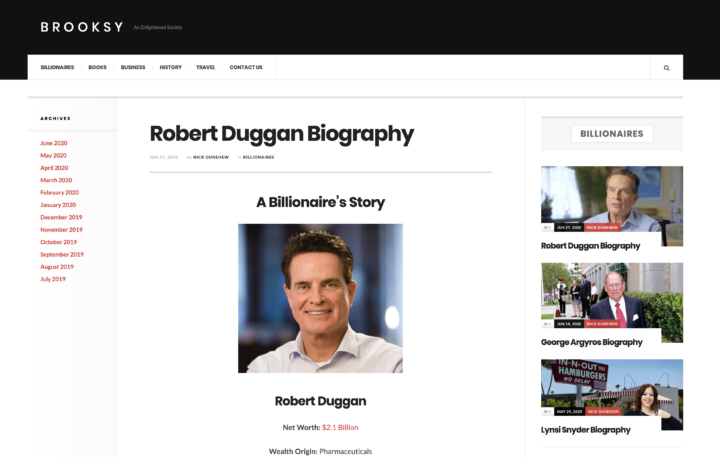Open April 2020 archive
Image resolution: width=720 pixels, height=457 pixels.
54,168
